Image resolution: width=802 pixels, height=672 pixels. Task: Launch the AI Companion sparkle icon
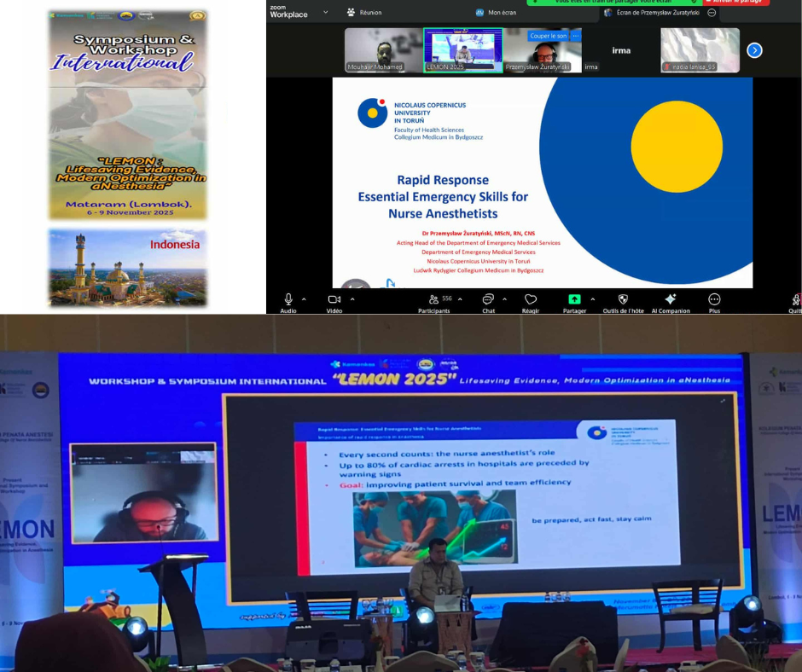pos(671,299)
